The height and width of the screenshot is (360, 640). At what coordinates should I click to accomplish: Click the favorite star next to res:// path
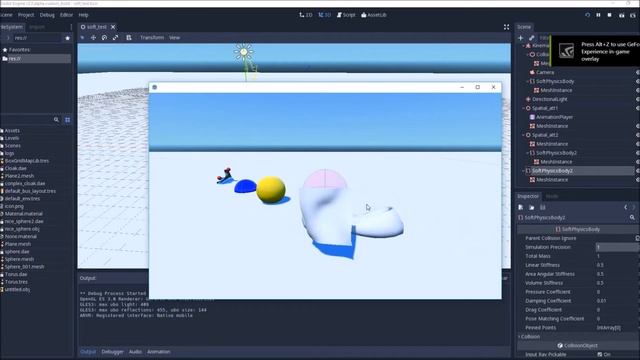pos(68,38)
